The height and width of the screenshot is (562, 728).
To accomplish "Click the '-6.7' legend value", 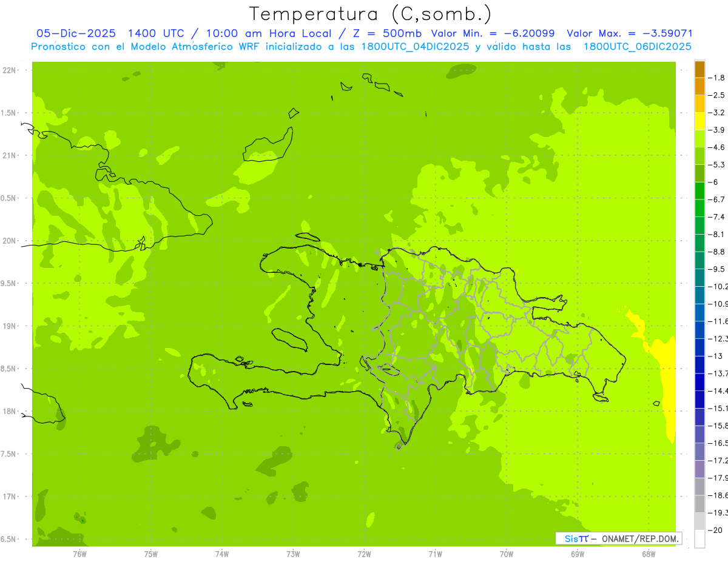I will coord(717,199).
